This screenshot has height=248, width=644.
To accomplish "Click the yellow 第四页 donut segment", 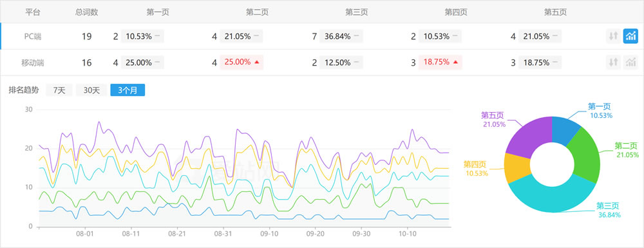I will 517,168.
